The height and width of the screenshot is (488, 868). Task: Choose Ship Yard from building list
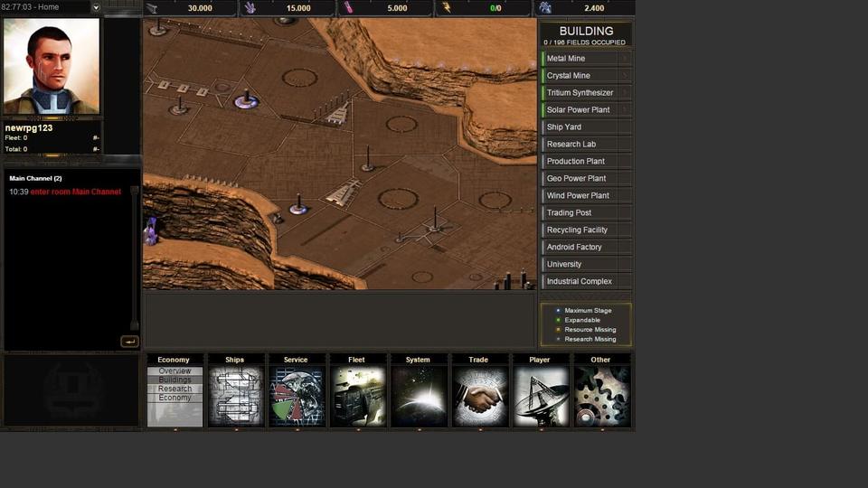point(564,127)
